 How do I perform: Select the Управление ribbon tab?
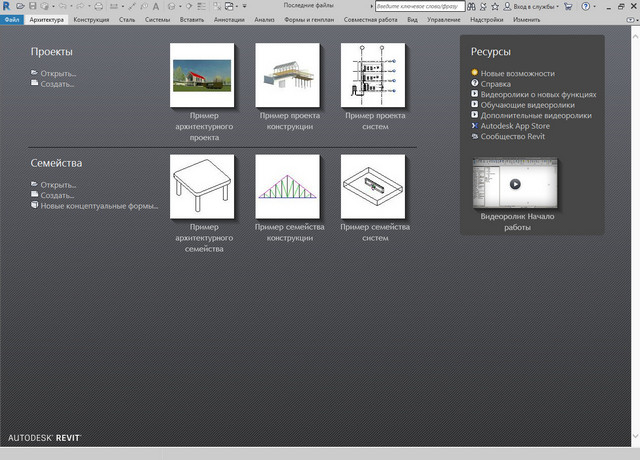(x=443, y=19)
